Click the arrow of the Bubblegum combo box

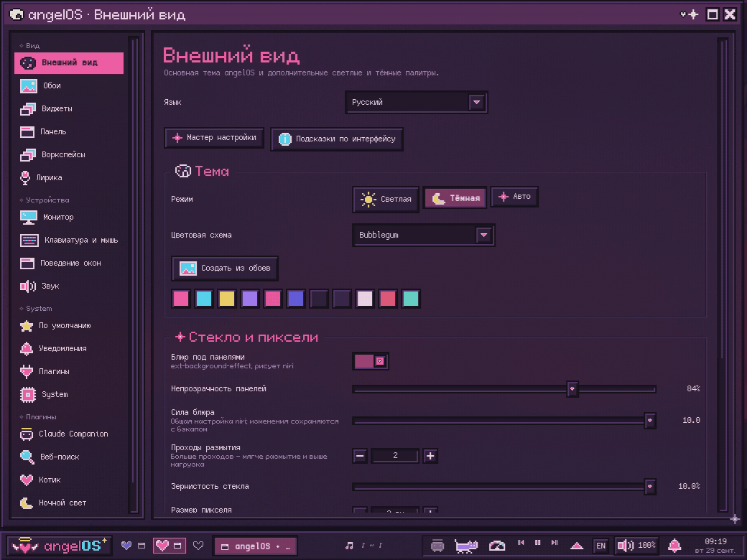click(x=483, y=235)
